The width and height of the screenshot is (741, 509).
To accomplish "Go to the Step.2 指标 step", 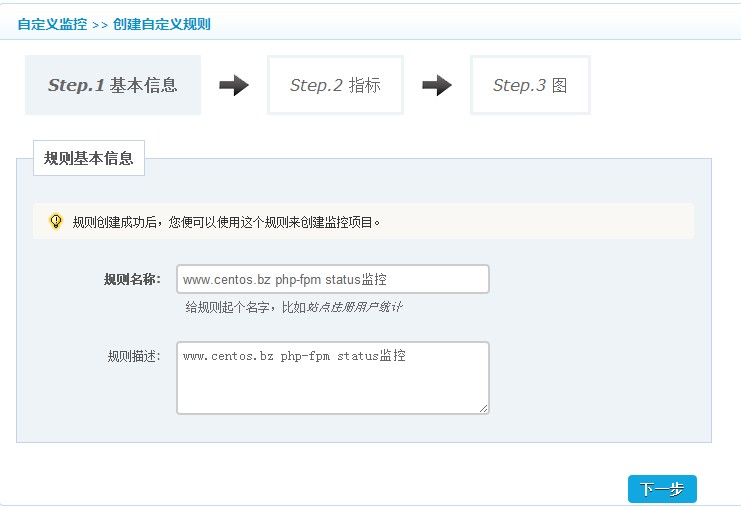I will click(335, 86).
